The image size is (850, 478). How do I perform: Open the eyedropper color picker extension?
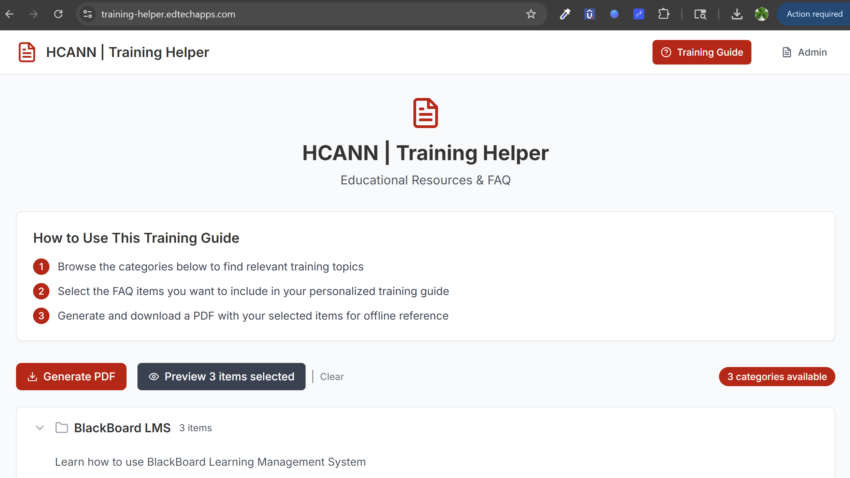(565, 14)
